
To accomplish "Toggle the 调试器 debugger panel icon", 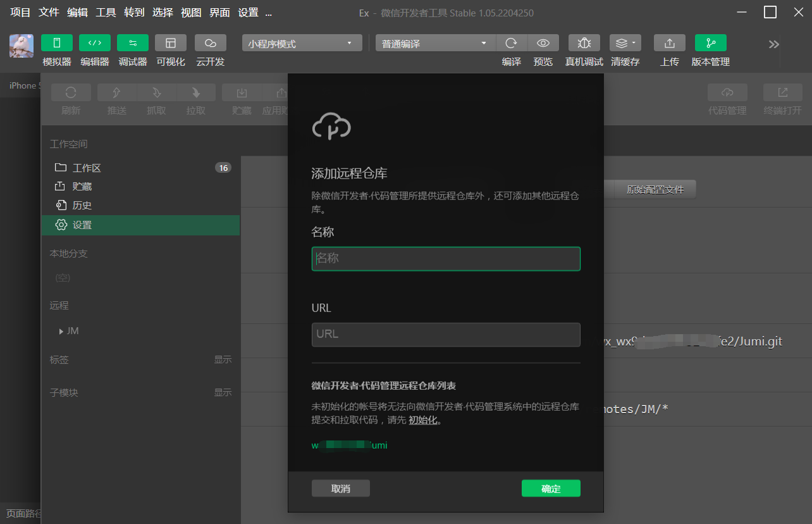I will (133, 43).
